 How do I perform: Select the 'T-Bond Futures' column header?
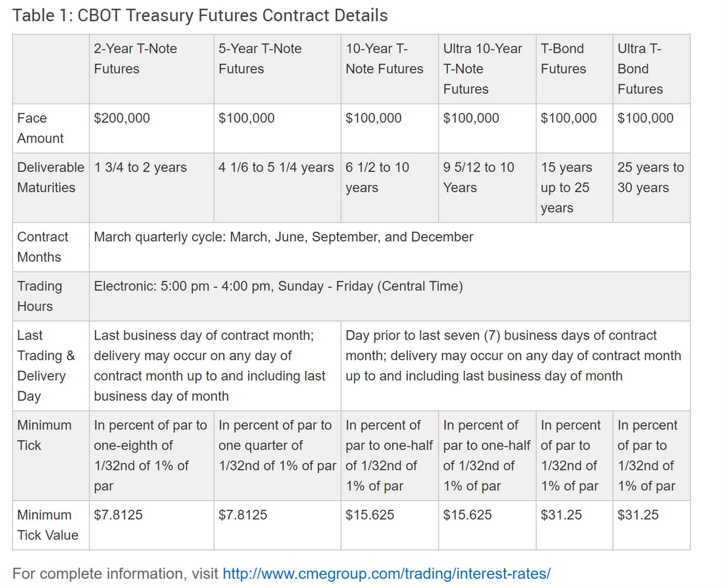(x=574, y=69)
